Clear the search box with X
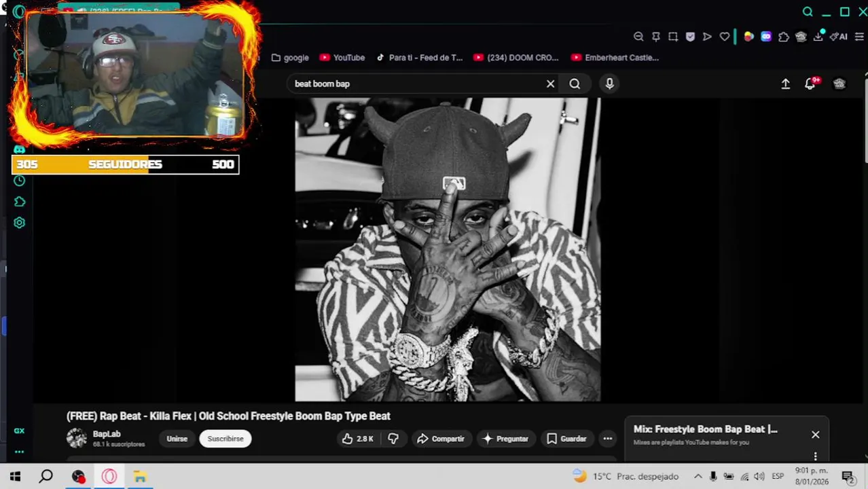The height and width of the screenshot is (489, 868). 551,84
